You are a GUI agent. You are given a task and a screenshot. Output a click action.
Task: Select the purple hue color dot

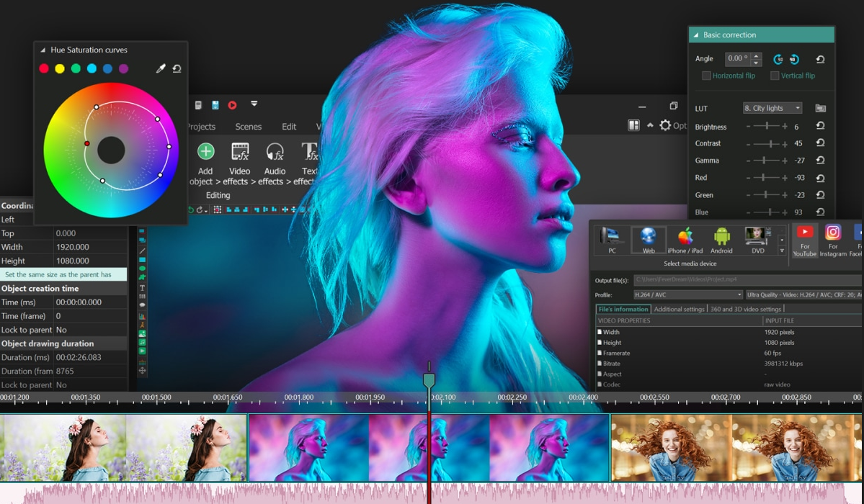point(123,68)
